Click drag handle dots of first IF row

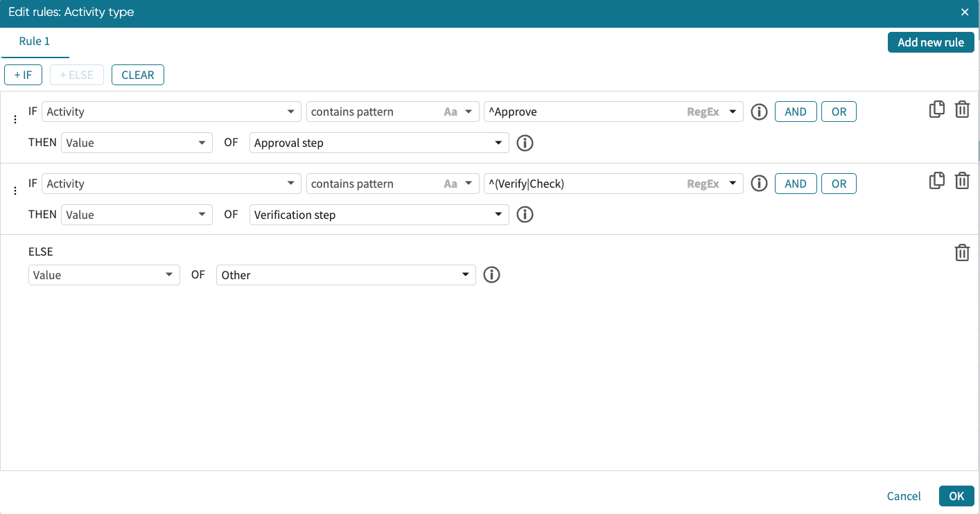[15, 119]
